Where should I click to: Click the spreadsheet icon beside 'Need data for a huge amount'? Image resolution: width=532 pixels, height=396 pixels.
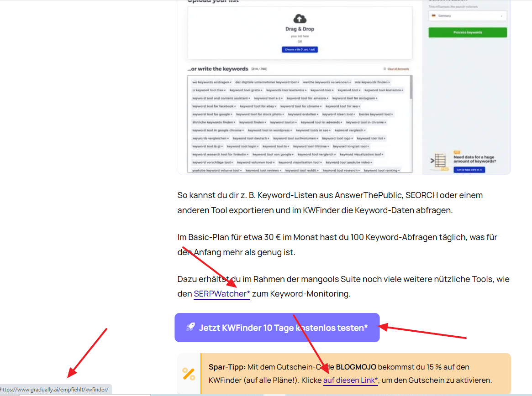point(440,161)
